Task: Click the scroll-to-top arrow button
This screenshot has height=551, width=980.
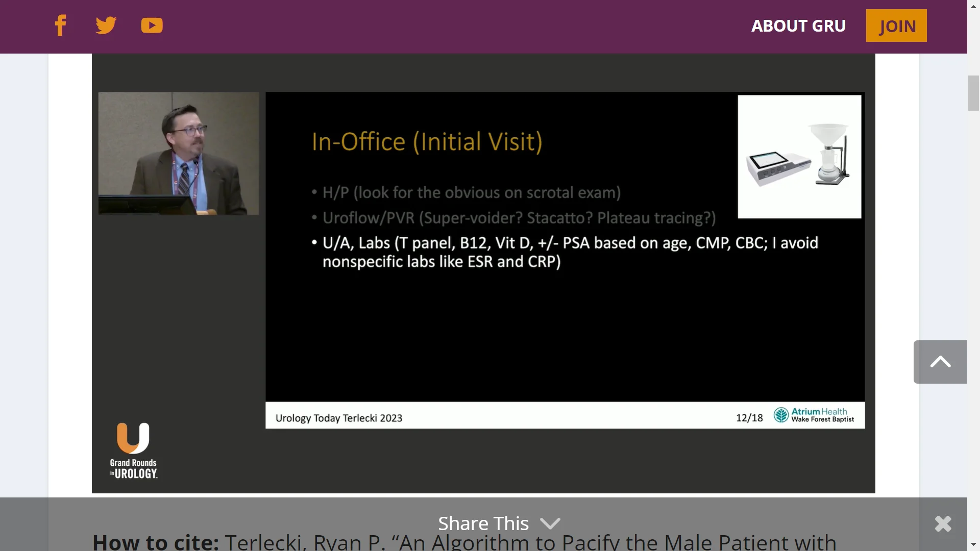Action: pos(940,361)
